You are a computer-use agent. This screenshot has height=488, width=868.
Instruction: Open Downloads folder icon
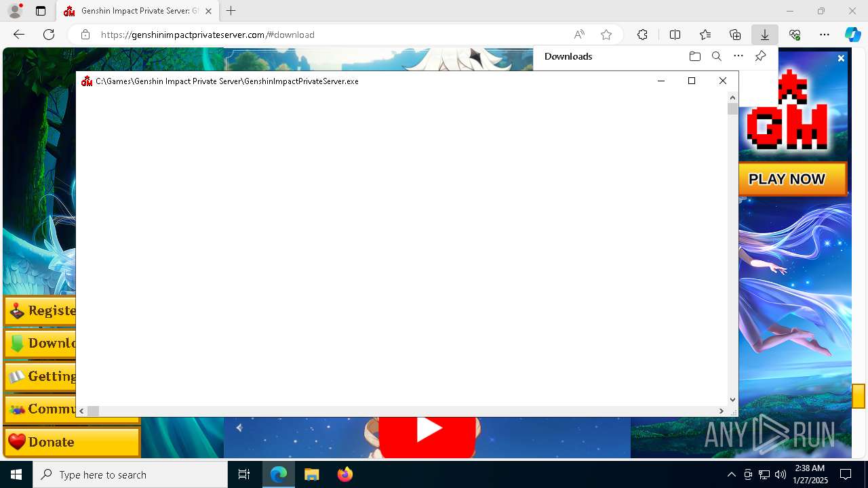(x=694, y=56)
